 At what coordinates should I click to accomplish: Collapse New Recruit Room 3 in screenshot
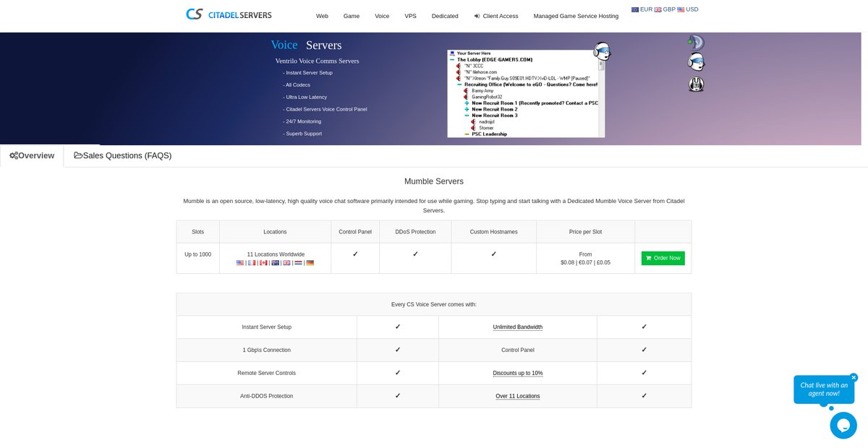pyautogui.click(x=467, y=115)
